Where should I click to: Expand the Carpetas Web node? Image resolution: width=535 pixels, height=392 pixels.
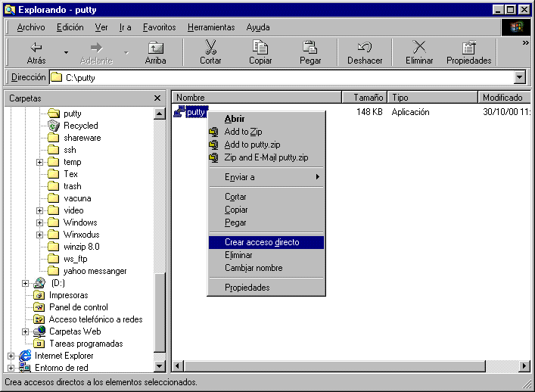25,331
